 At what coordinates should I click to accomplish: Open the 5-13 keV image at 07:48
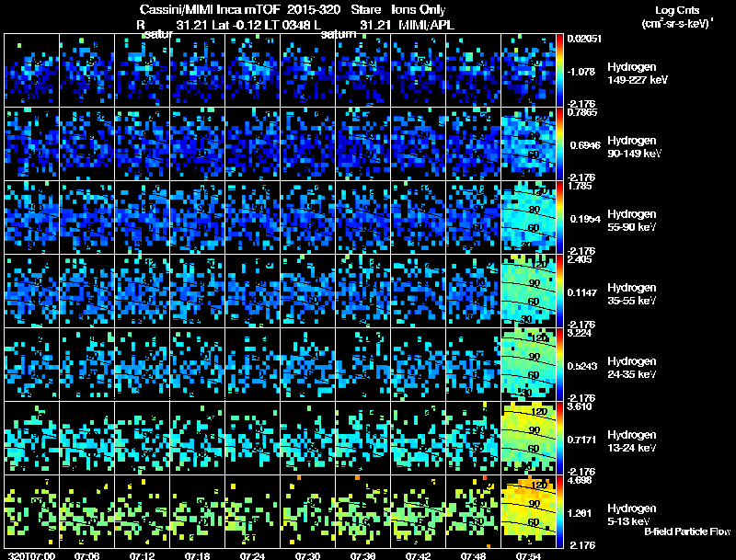click(x=473, y=512)
